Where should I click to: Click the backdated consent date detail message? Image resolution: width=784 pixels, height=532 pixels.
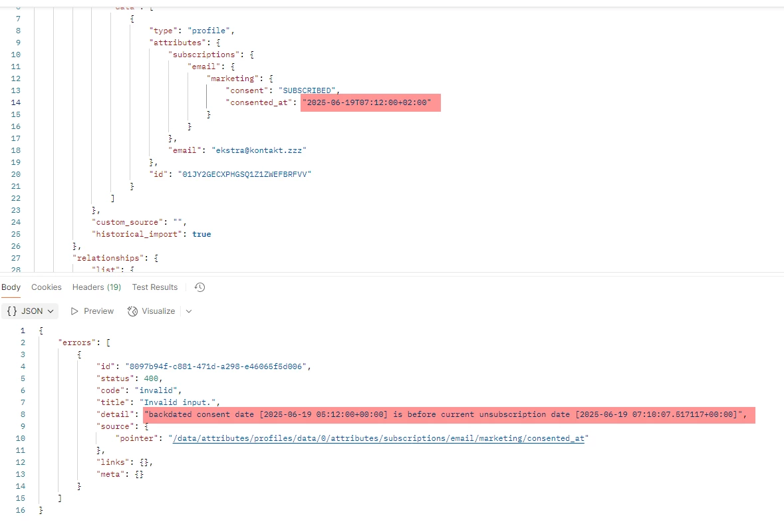[443, 414]
